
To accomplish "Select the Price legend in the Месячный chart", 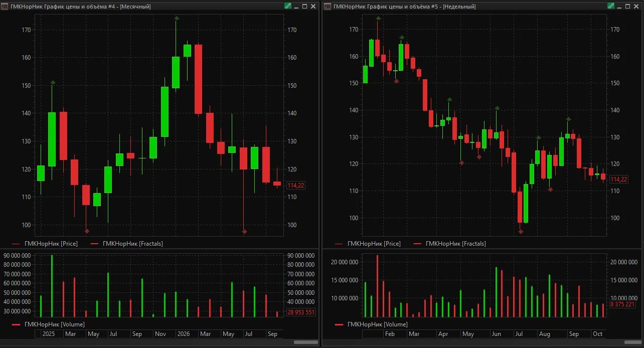I will point(44,244).
